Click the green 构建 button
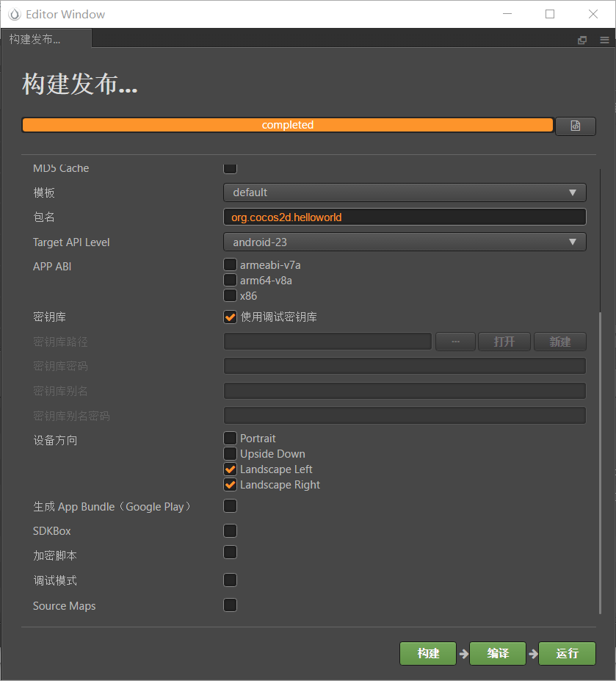Viewport: 616px width, 681px height. point(428,653)
